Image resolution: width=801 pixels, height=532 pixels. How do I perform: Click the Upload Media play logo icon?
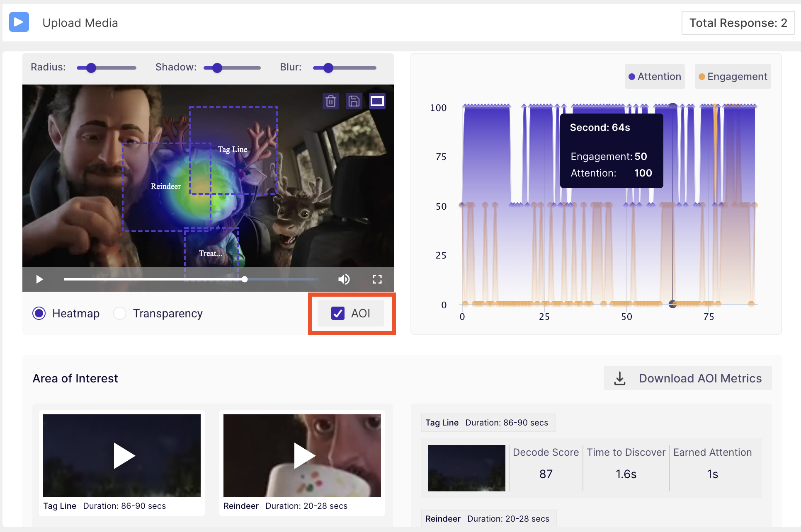coord(19,22)
